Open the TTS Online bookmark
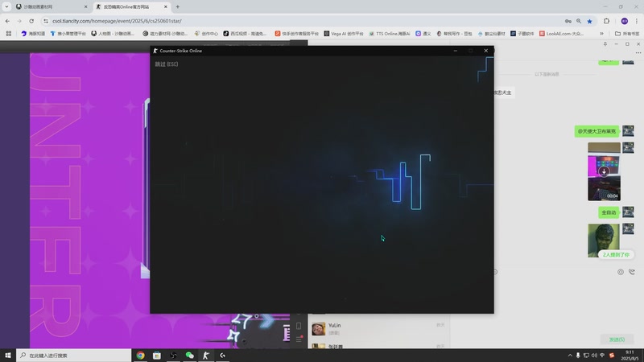 pos(390,33)
